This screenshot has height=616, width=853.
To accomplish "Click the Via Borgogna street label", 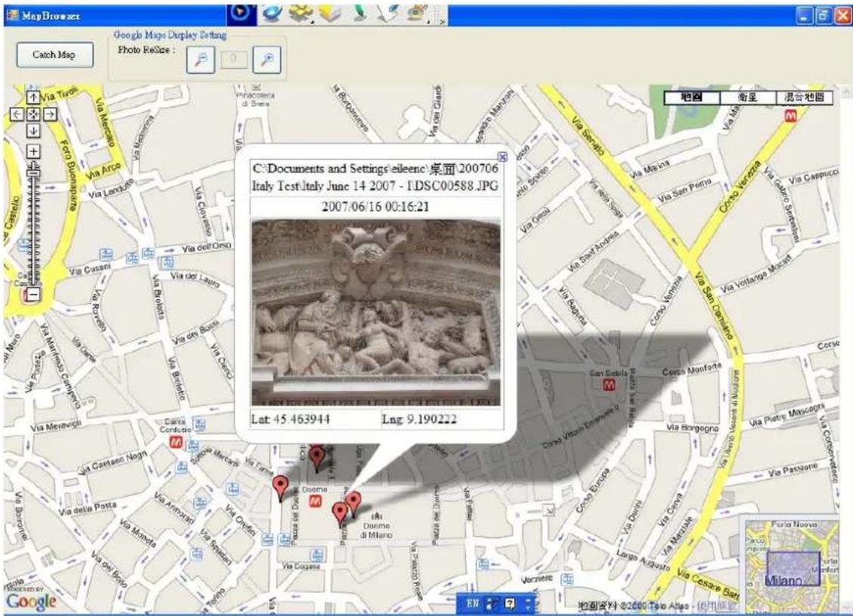I will pyautogui.click(x=693, y=428).
